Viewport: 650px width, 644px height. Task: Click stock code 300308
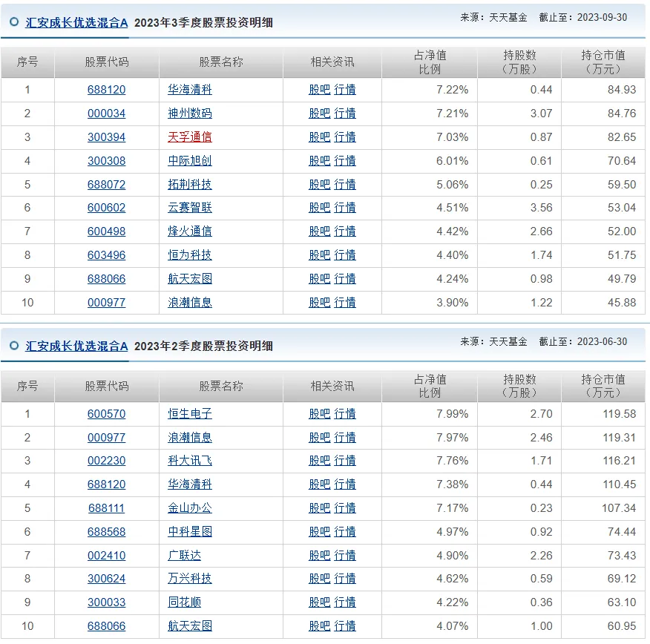(107, 161)
